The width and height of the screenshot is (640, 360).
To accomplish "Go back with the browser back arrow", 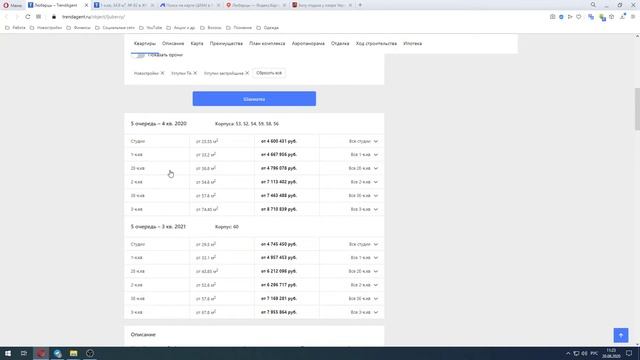I will (x=6, y=17).
